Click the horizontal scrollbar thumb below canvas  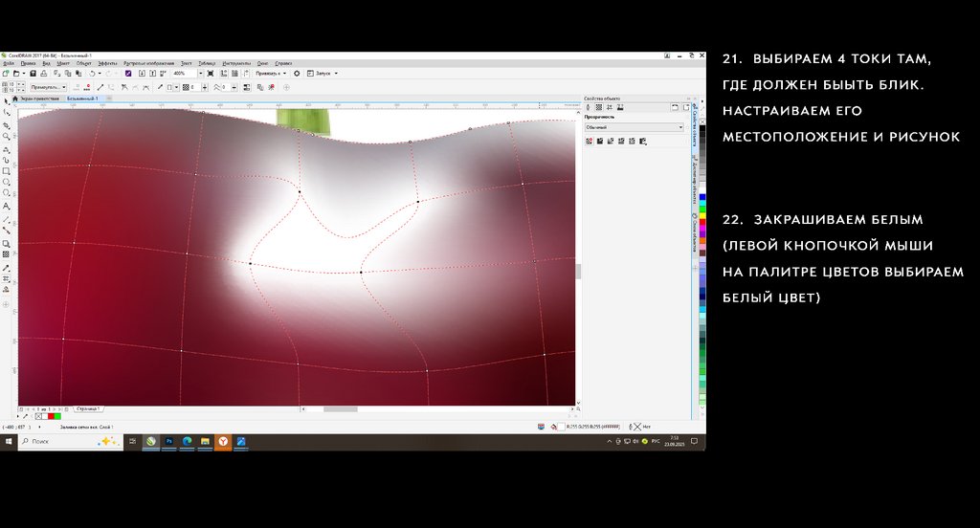pos(340,408)
